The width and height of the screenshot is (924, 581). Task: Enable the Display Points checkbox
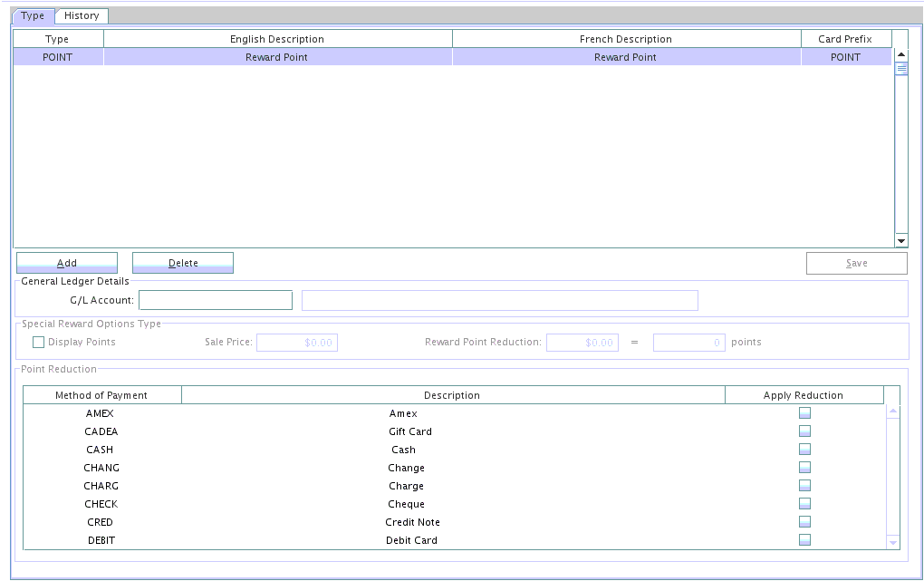(39, 342)
